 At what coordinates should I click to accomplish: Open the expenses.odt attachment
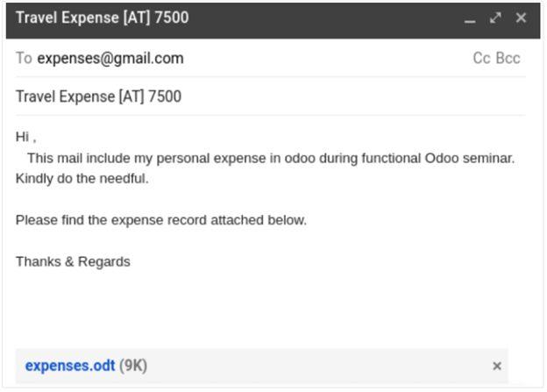(69, 366)
